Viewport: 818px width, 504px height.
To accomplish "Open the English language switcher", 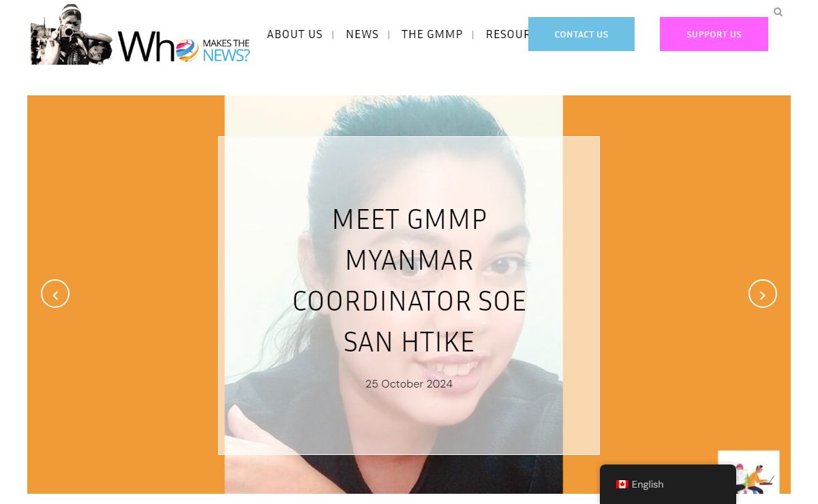I will pyautogui.click(x=668, y=484).
